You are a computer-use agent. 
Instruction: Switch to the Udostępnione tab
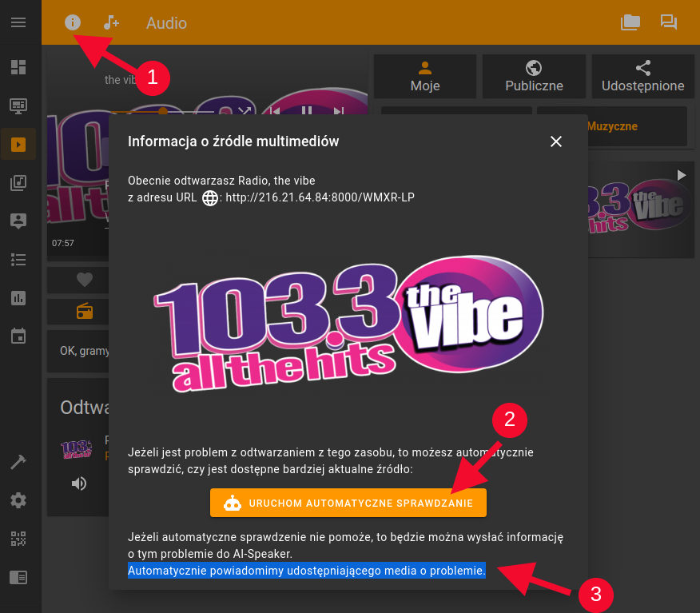point(642,77)
